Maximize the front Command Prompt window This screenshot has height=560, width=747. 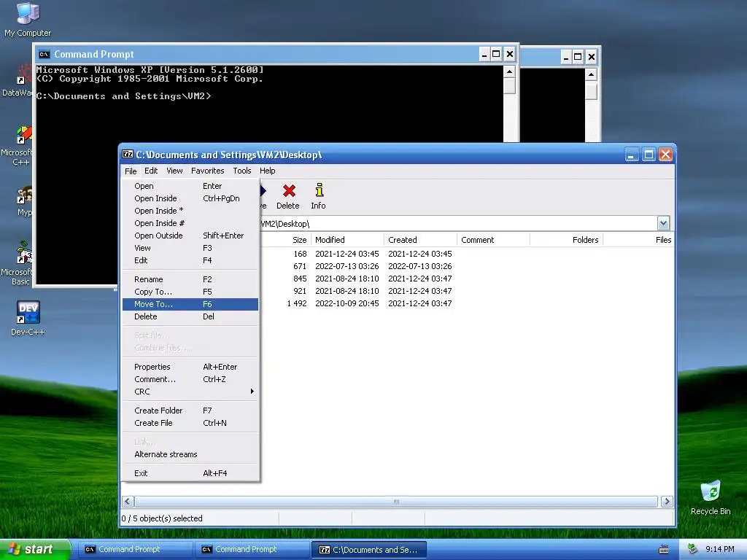496,54
